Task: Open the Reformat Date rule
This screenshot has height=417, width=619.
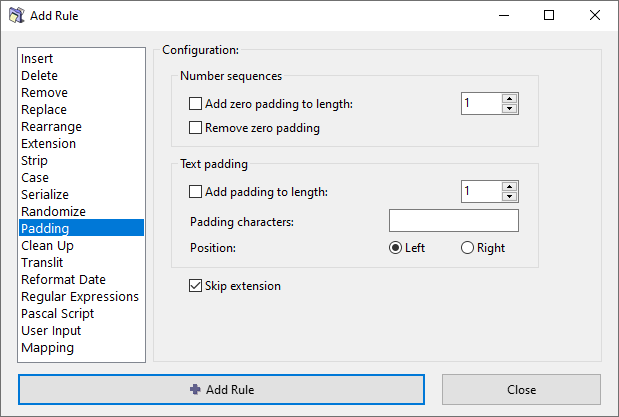Action: point(81,279)
